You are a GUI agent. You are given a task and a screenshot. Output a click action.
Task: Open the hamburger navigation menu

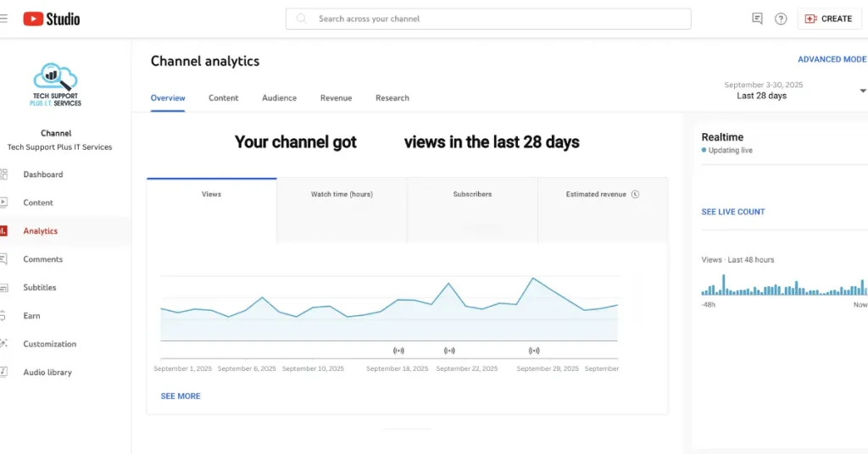(4, 18)
